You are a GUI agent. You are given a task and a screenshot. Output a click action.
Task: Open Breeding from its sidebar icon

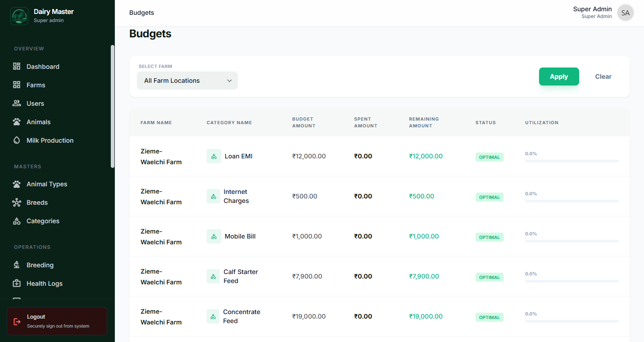click(x=17, y=265)
